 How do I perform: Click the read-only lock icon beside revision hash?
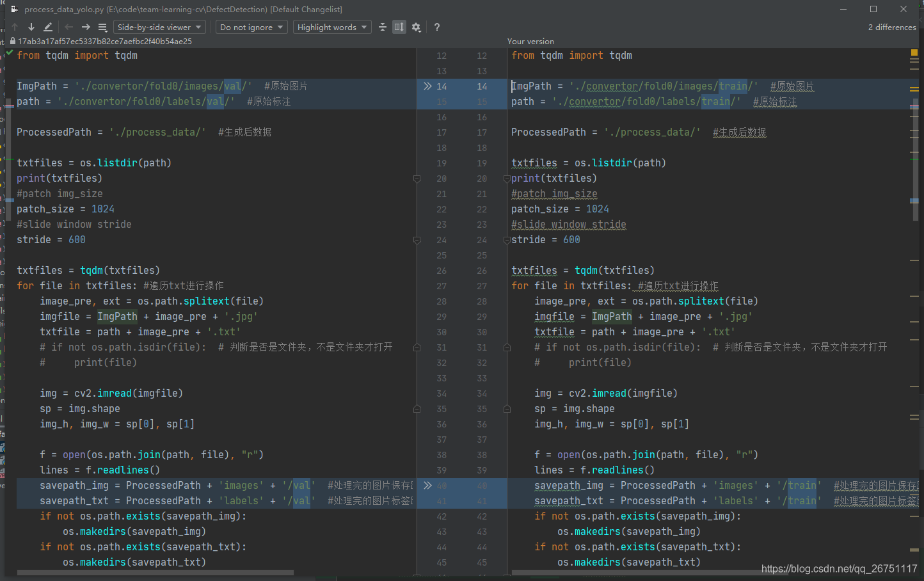tap(12, 41)
